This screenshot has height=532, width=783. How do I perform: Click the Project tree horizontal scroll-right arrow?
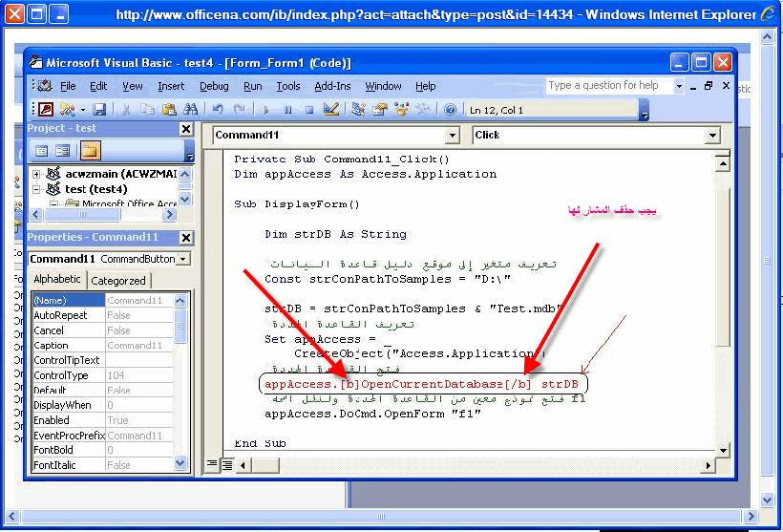click(x=170, y=215)
